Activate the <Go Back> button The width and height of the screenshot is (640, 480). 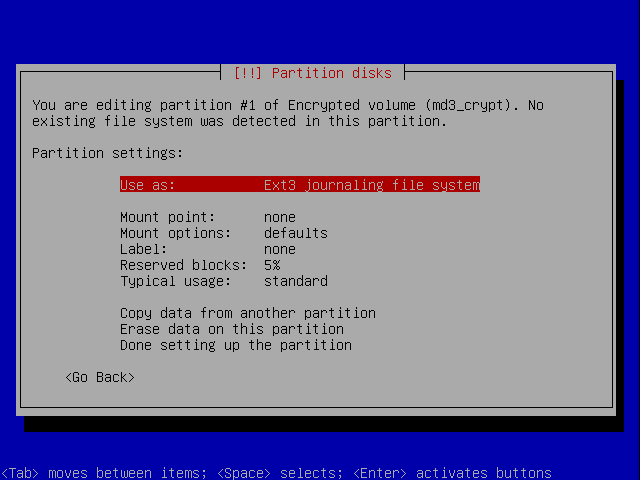click(x=100, y=377)
